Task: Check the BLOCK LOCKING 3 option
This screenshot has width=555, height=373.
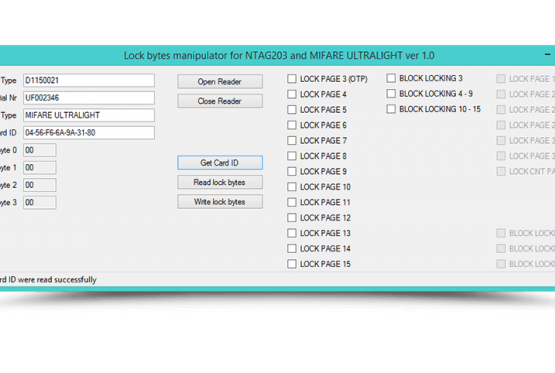Action: 391,78
